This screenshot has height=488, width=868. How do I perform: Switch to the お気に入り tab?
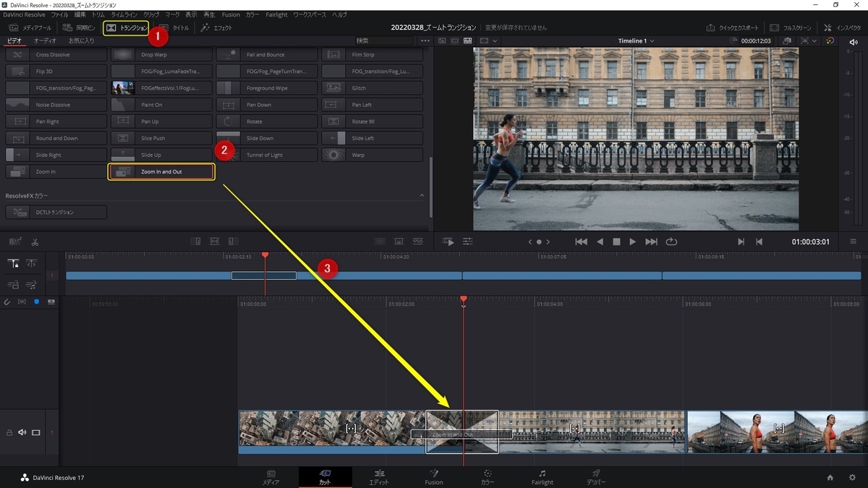coord(81,40)
